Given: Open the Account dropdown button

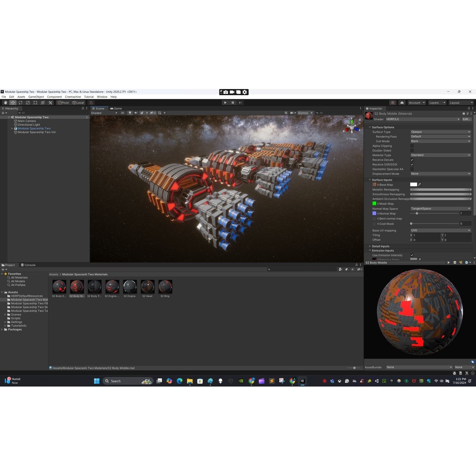Looking at the screenshot, I should coord(416,103).
